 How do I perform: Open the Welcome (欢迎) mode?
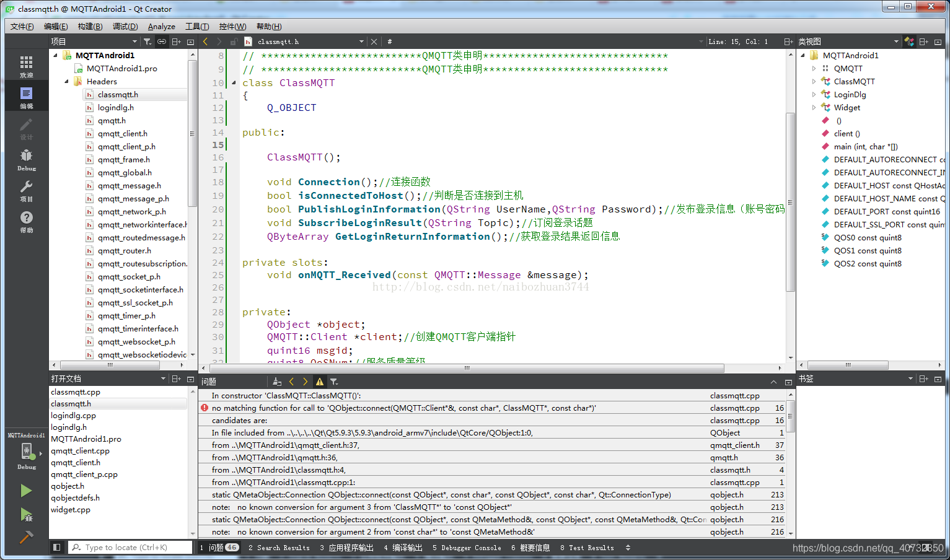[x=26, y=66]
